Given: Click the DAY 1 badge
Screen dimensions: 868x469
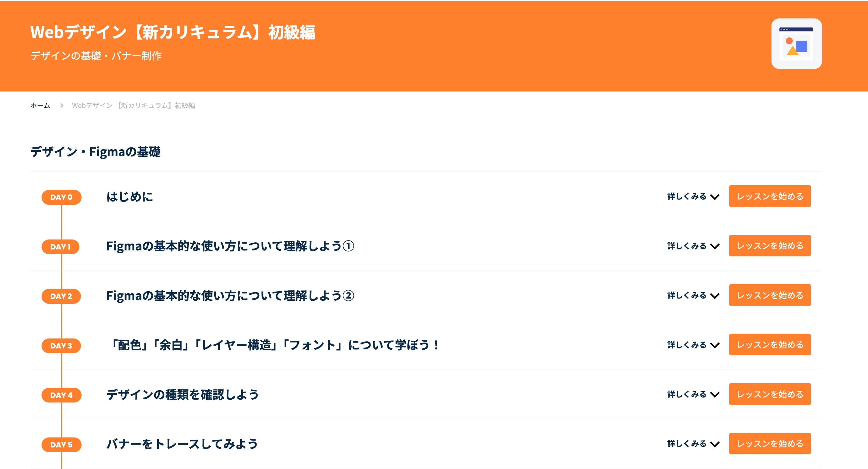Looking at the screenshot, I should tap(61, 247).
